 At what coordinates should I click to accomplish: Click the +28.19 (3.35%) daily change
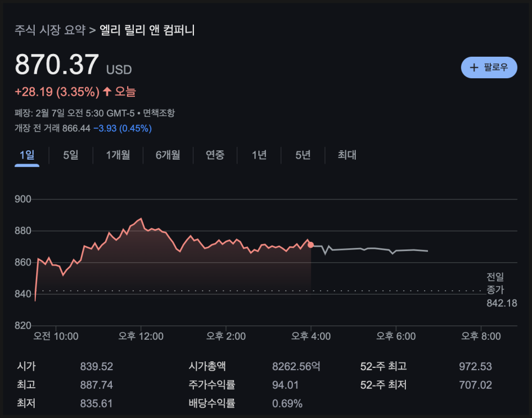coord(57,92)
